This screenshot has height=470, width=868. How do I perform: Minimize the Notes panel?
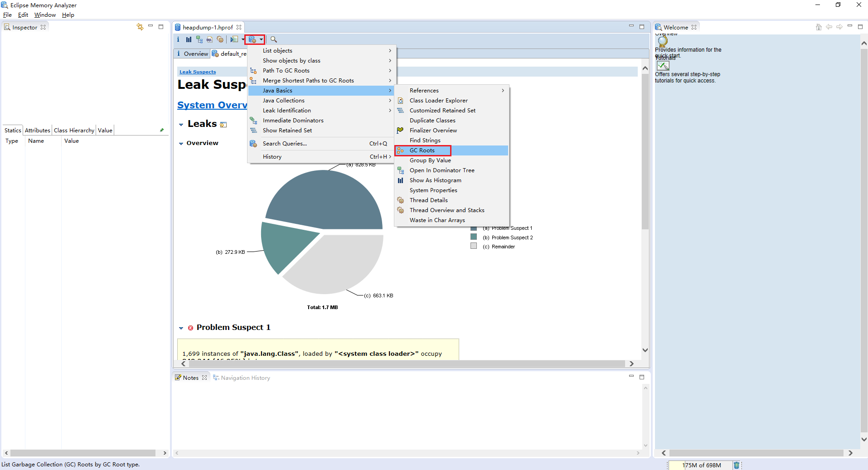point(631,376)
